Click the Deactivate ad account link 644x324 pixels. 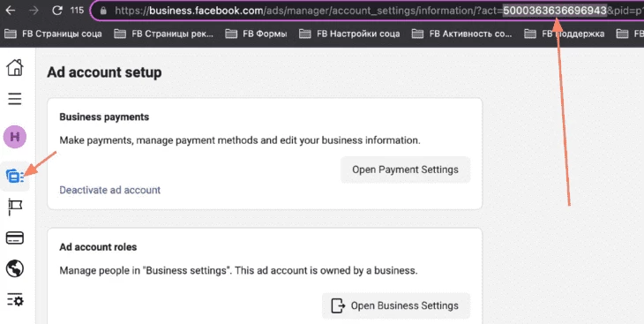point(110,190)
